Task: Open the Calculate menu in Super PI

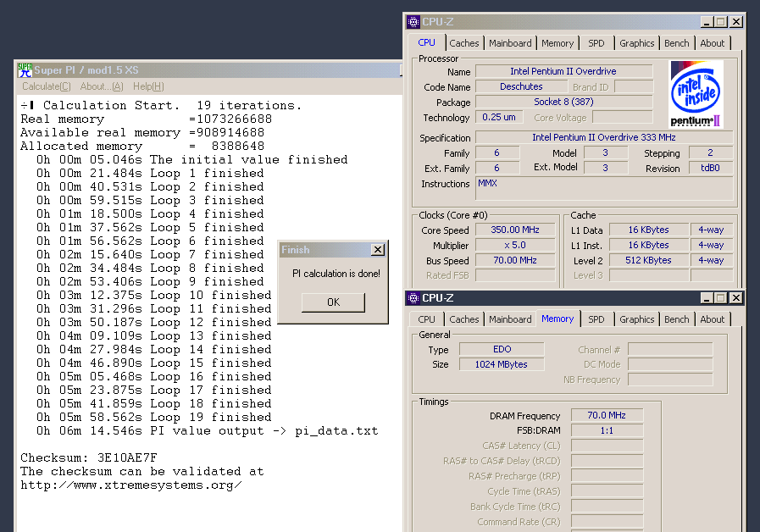Action: (47, 86)
